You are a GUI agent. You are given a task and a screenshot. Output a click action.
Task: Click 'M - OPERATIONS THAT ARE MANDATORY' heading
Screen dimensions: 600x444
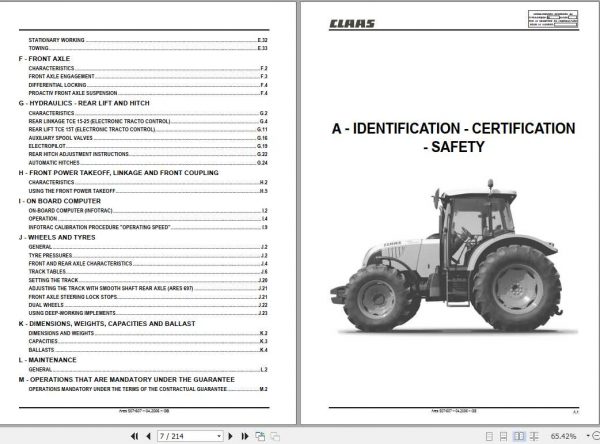point(127,379)
